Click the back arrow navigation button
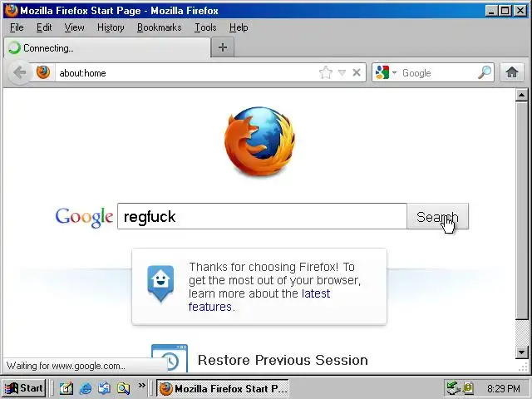532x399 pixels. [x=20, y=72]
